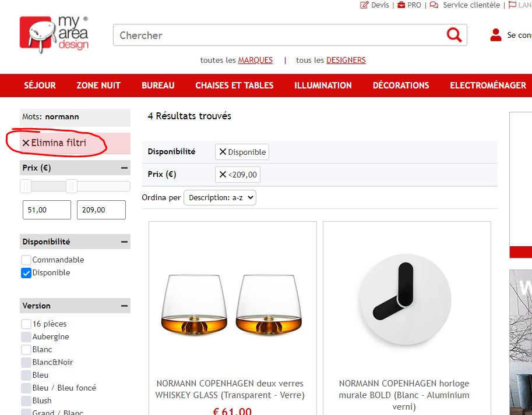The width and height of the screenshot is (532, 415).
Task: Click the Mots: normann keyword label
Action: (51, 117)
